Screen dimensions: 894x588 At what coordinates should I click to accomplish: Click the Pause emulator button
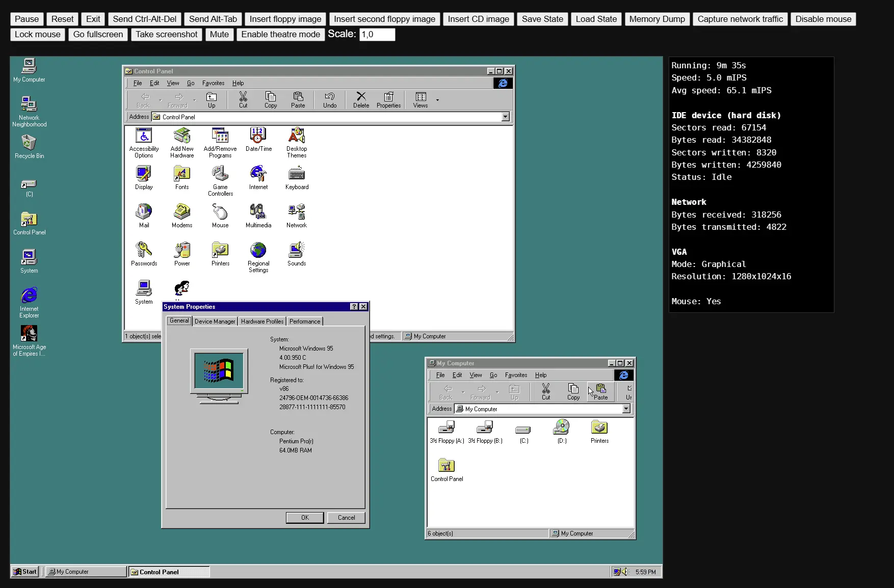pos(27,19)
